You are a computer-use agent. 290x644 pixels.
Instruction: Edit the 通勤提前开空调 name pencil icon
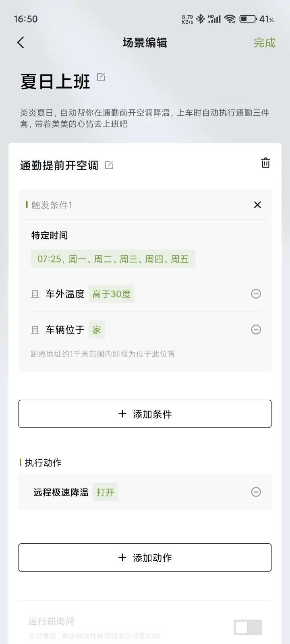[109, 165]
